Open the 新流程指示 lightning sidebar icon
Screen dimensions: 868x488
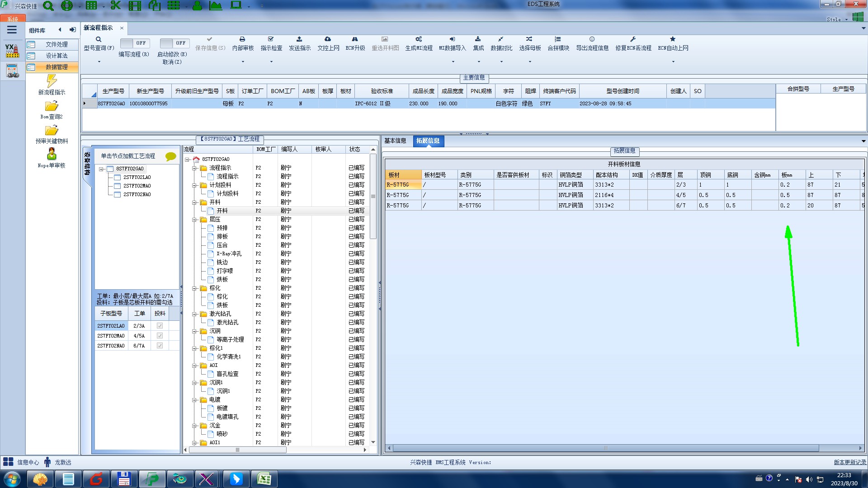tap(52, 81)
